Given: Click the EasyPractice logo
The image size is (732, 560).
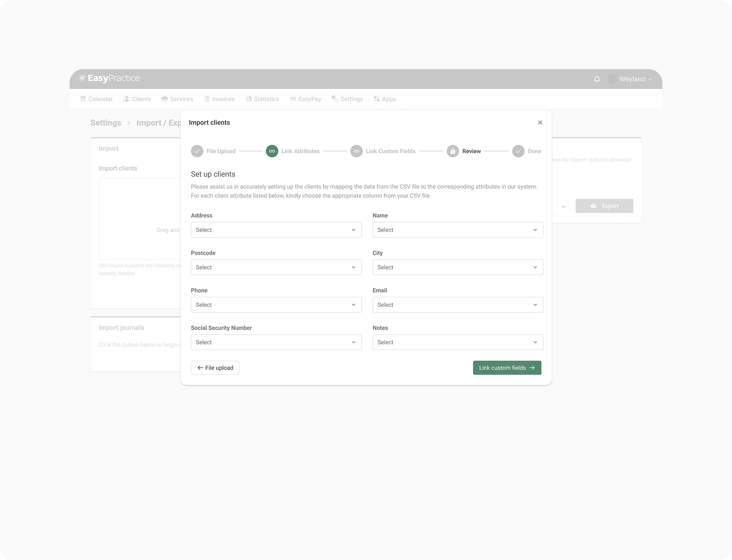Looking at the screenshot, I should (110, 78).
